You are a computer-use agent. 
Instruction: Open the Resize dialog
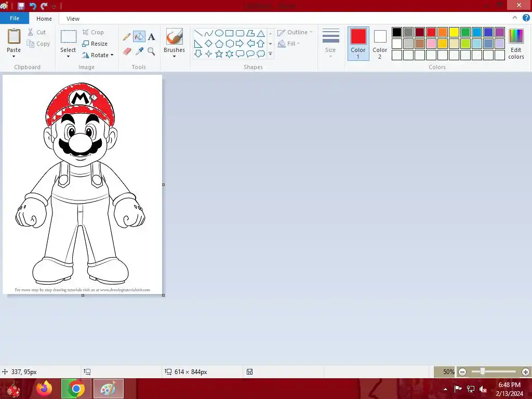(x=95, y=44)
